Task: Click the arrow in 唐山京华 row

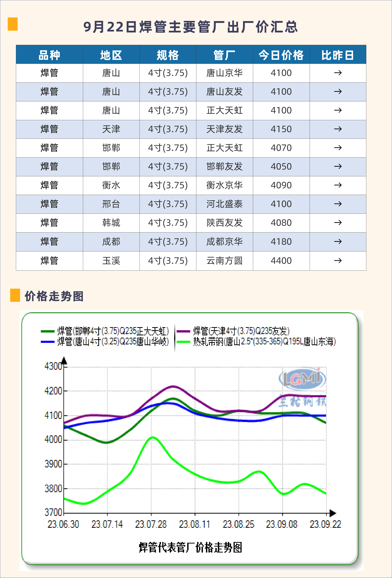Action: (x=338, y=73)
